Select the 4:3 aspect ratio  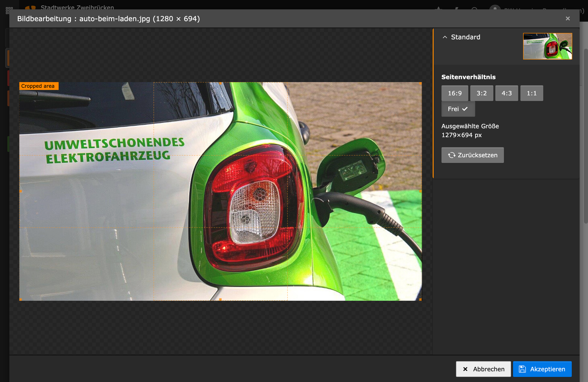pos(507,93)
